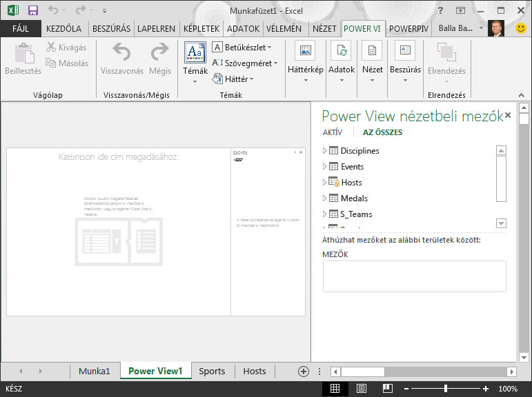Viewport: 532px width, 397px height.
Task: Switch to Normal view in status bar
Action: pos(335,389)
